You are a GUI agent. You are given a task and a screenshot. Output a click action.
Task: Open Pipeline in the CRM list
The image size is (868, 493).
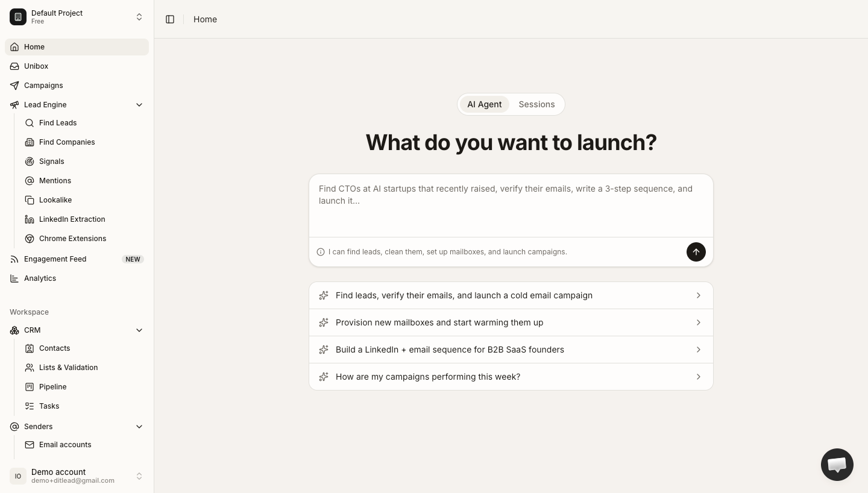point(84,387)
